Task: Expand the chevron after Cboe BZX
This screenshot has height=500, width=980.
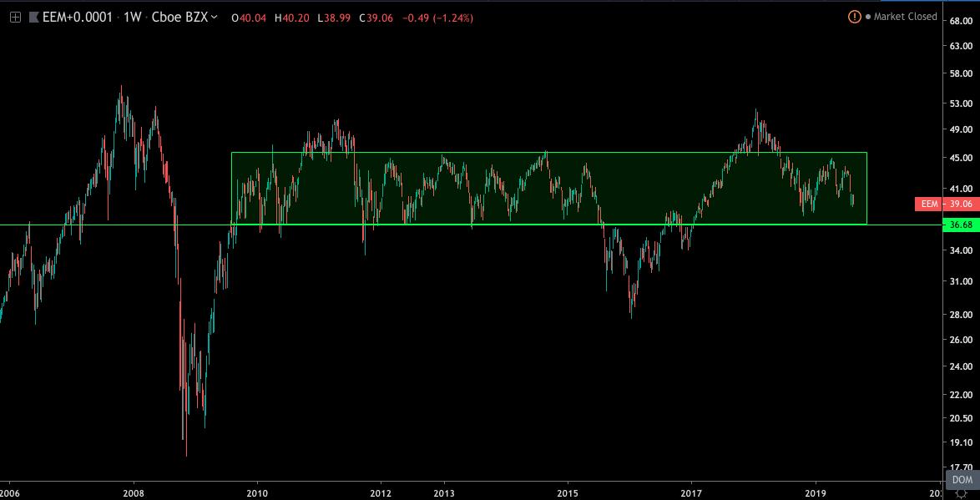Action: [215, 18]
